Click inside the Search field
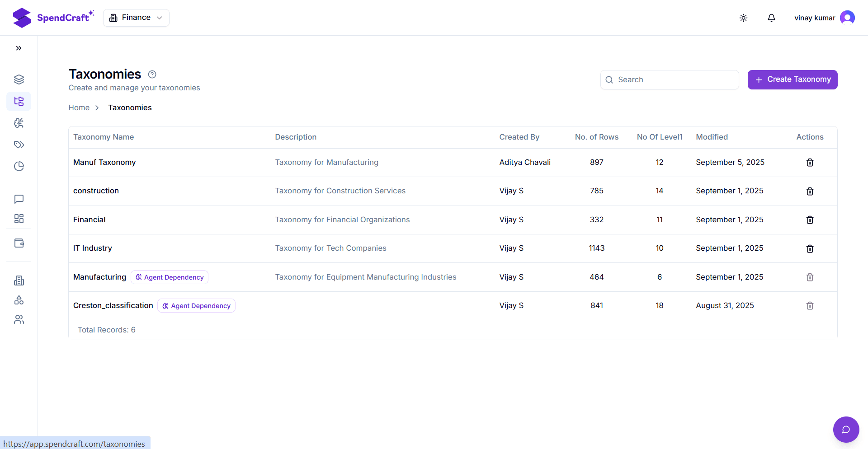 click(669, 80)
